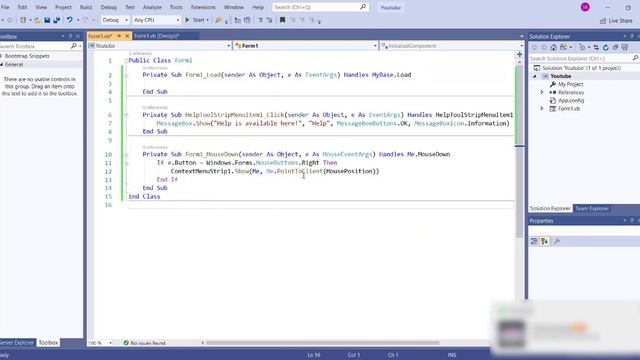Click Switch Views icon in Solution Explorer
The height and width of the screenshot is (360, 640).
564,47
